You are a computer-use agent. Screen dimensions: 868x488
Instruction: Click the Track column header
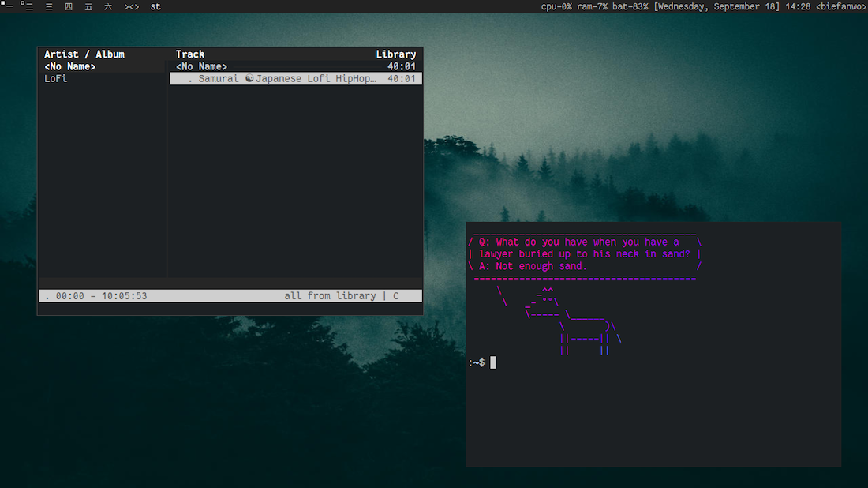(x=190, y=54)
